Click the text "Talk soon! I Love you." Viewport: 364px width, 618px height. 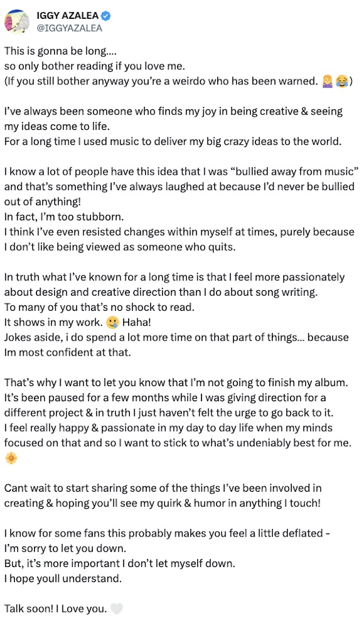56,608
